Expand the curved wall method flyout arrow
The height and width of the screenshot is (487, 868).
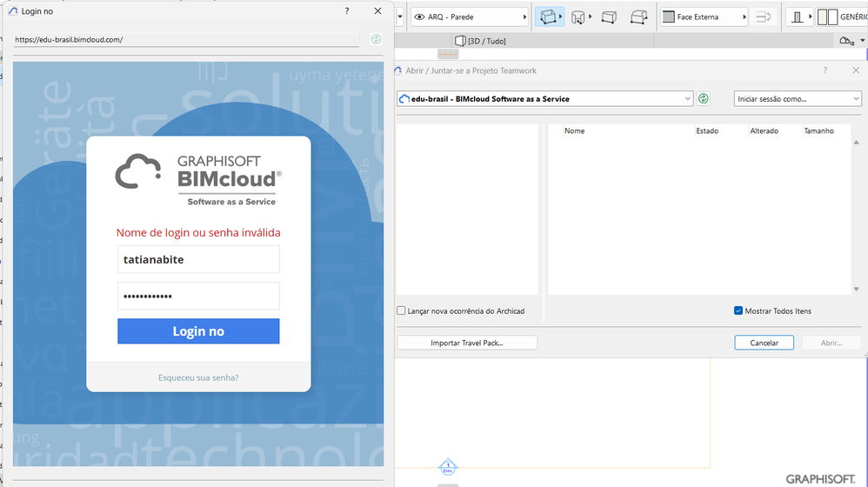pos(590,17)
